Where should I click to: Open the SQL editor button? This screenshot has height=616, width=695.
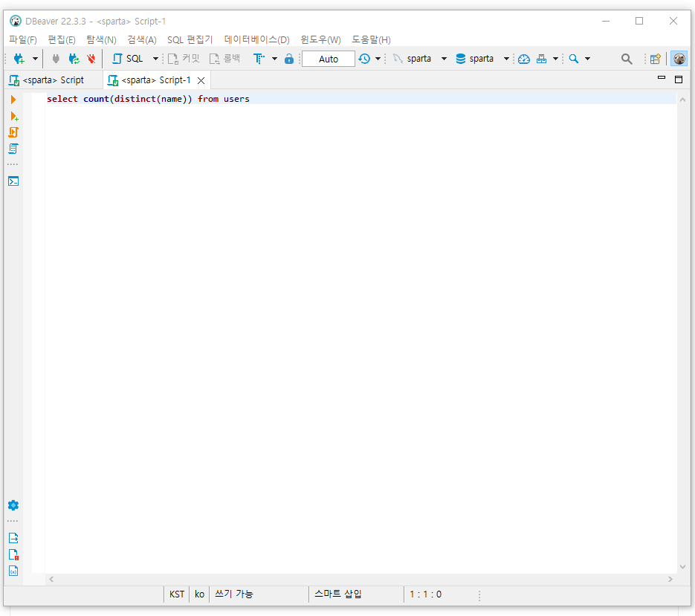[128, 59]
